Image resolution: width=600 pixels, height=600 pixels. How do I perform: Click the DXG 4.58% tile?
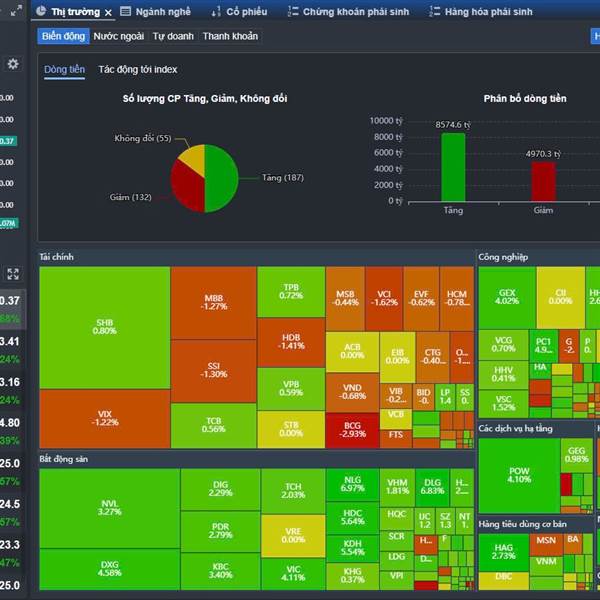[109, 569]
